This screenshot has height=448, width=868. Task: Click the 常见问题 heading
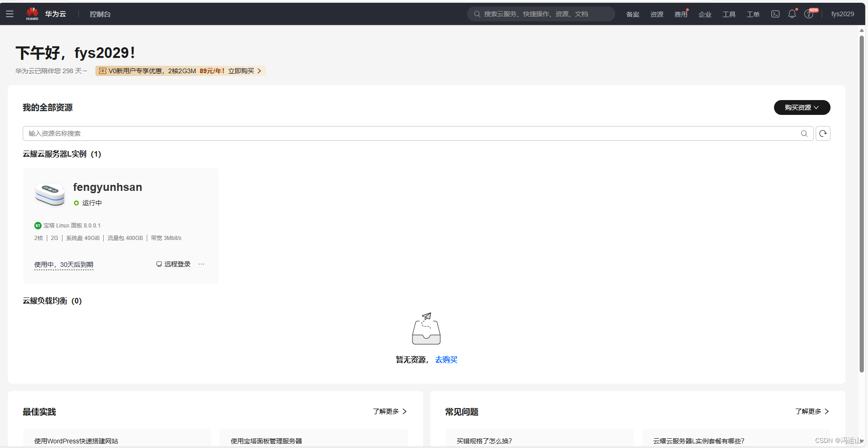click(x=462, y=412)
